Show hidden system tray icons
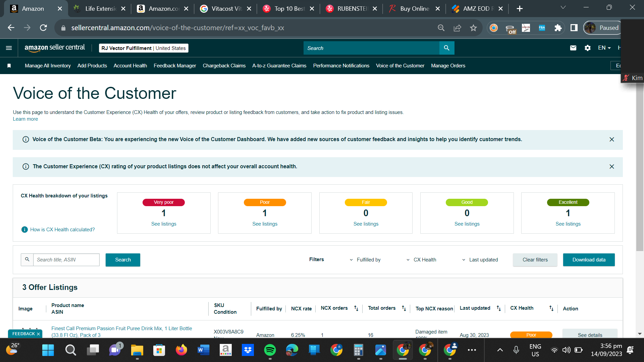 [500, 350]
